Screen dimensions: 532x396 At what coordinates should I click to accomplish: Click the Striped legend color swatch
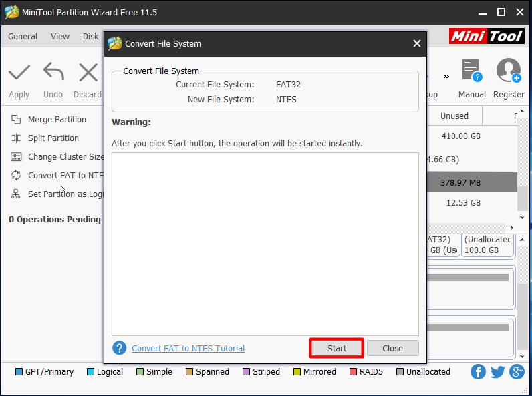point(246,372)
